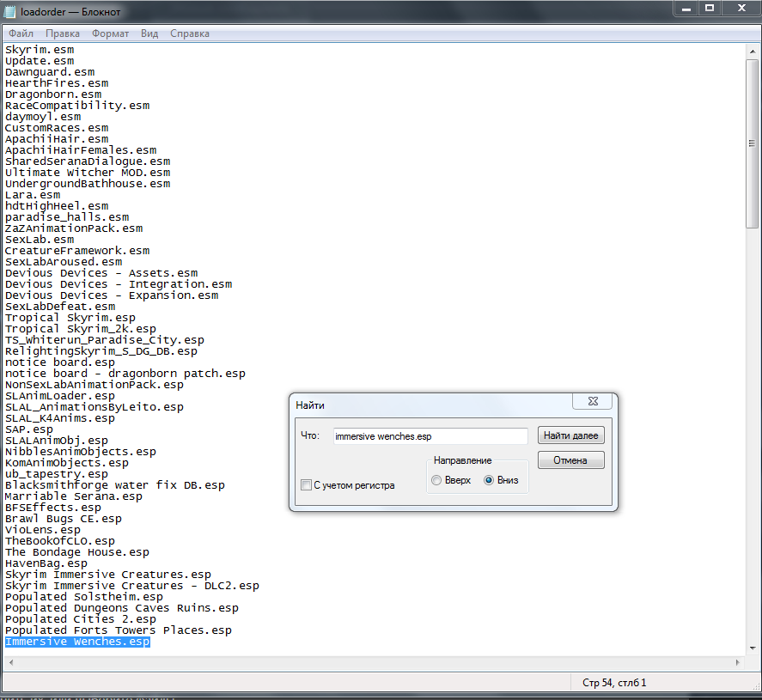Close the Найти dialog with X

(594, 404)
